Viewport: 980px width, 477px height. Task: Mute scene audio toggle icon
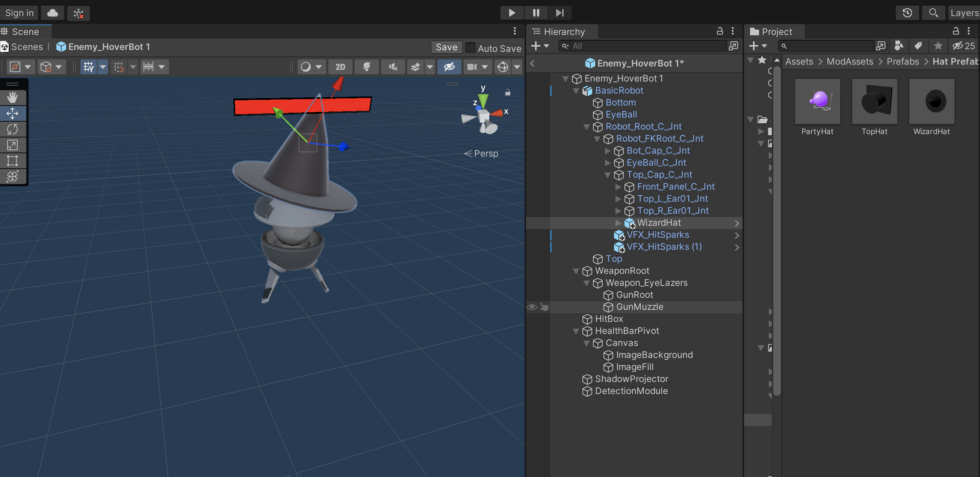[393, 67]
